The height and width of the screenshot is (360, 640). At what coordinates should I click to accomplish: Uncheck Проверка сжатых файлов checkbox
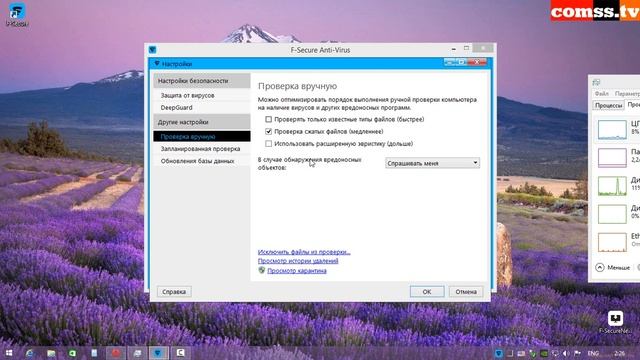click(268, 131)
